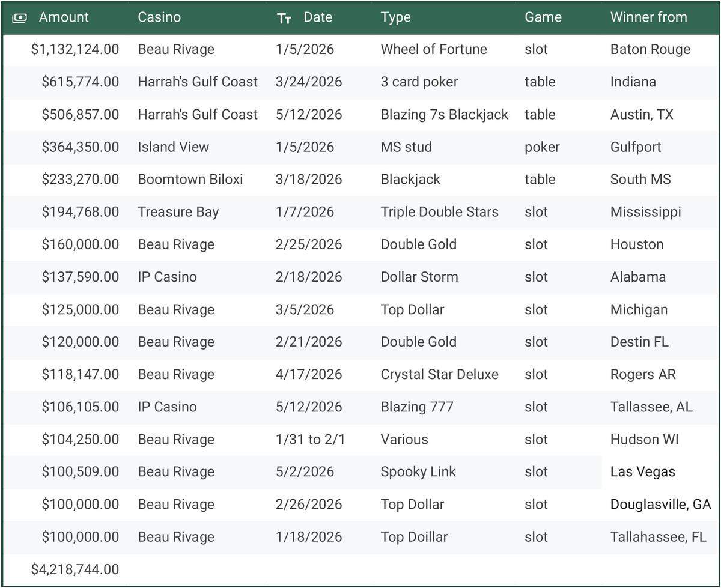The image size is (721, 588).
Task: Click the $125,000.00 amount cell
Action: click(x=81, y=309)
